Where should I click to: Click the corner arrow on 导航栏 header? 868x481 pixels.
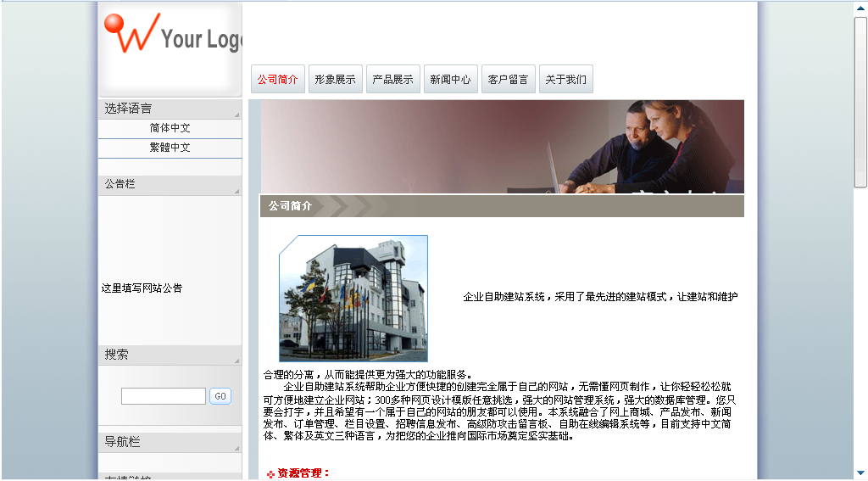[x=237, y=448]
